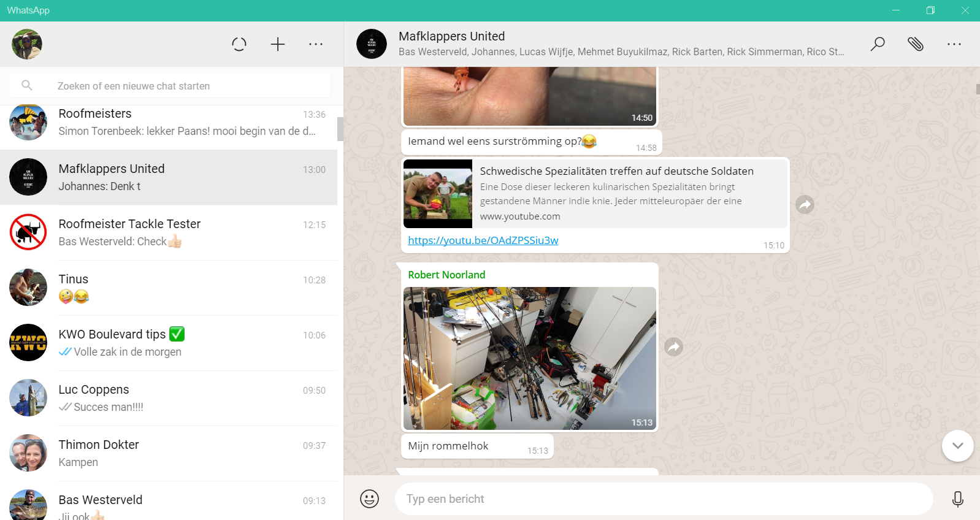Click the chat search input field
The width and height of the screenshot is (980, 520).
pyautogui.click(x=184, y=86)
